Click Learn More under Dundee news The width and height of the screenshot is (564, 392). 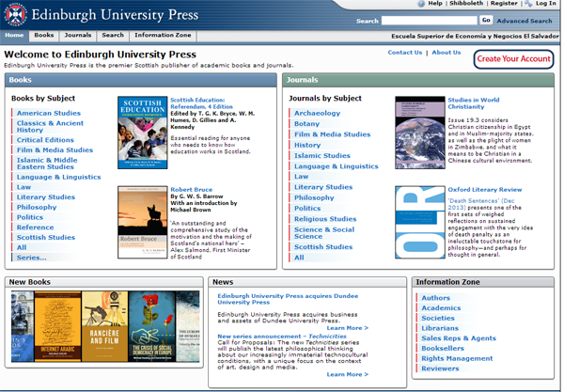[347, 328]
